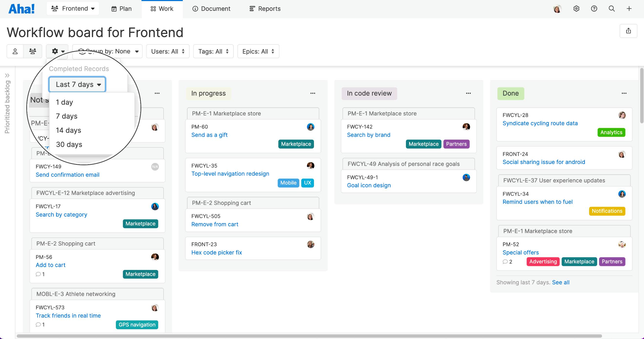This screenshot has width=644, height=339.
Task: Click the See all link in Done
Action: pyautogui.click(x=561, y=282)
